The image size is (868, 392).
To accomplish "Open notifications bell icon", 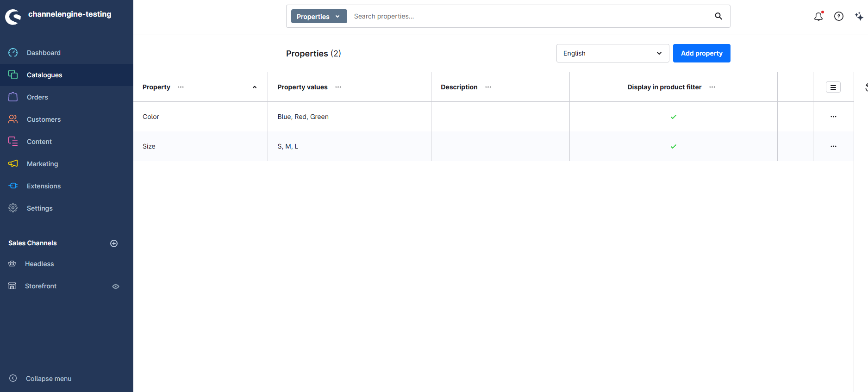I will (818, 16).
